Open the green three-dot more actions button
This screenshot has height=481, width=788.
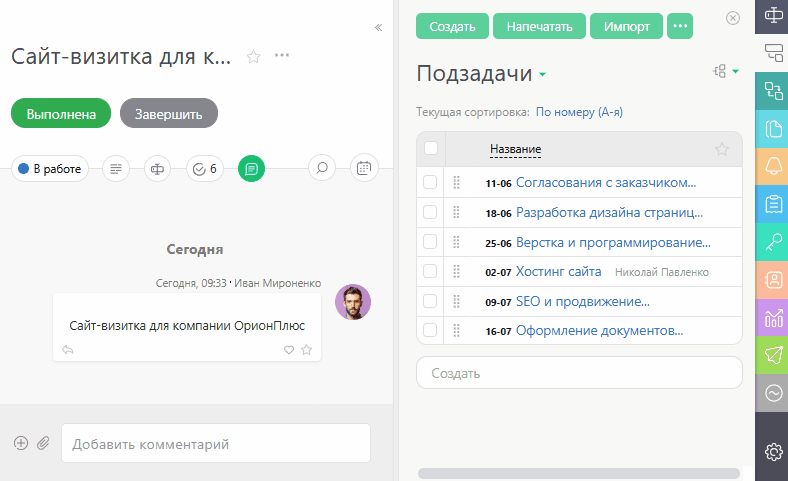pos(679,26)
